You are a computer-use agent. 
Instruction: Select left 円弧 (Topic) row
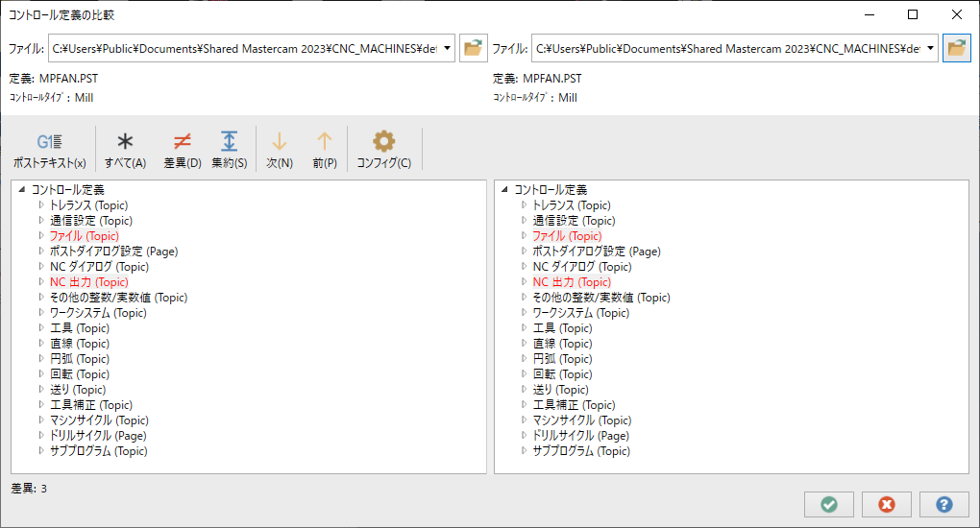(80, 359)
